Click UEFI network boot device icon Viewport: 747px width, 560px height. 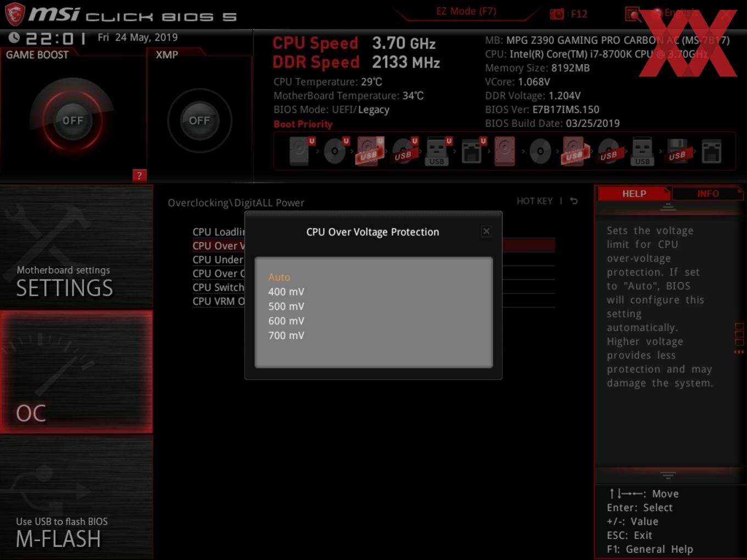pos(472,151)
